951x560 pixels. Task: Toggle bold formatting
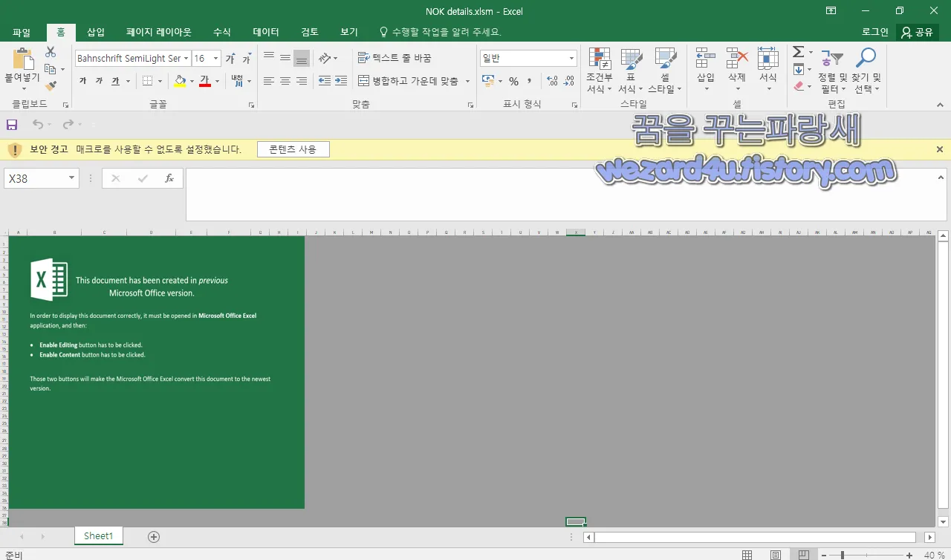coord(82,81)
